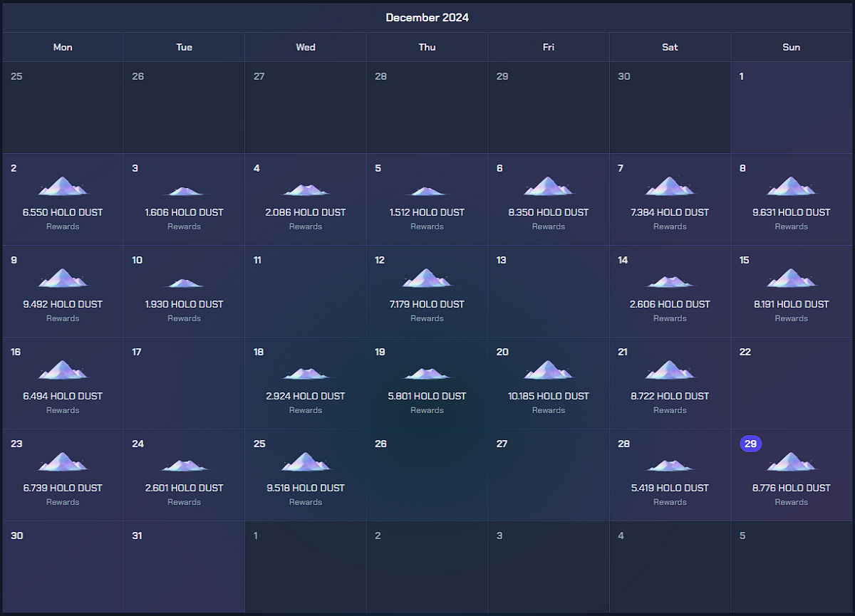Click the 2.924 HOLO DUST amount

point(306,396)
